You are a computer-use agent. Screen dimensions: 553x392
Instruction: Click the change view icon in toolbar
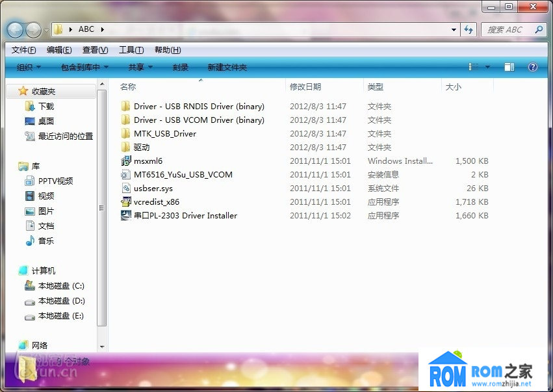click(x=473, y=67)
